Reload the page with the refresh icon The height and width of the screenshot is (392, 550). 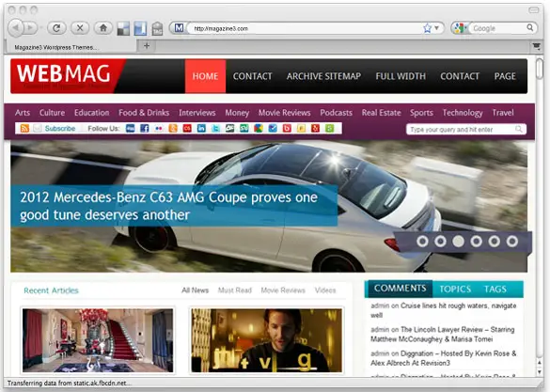click(56, 28)
